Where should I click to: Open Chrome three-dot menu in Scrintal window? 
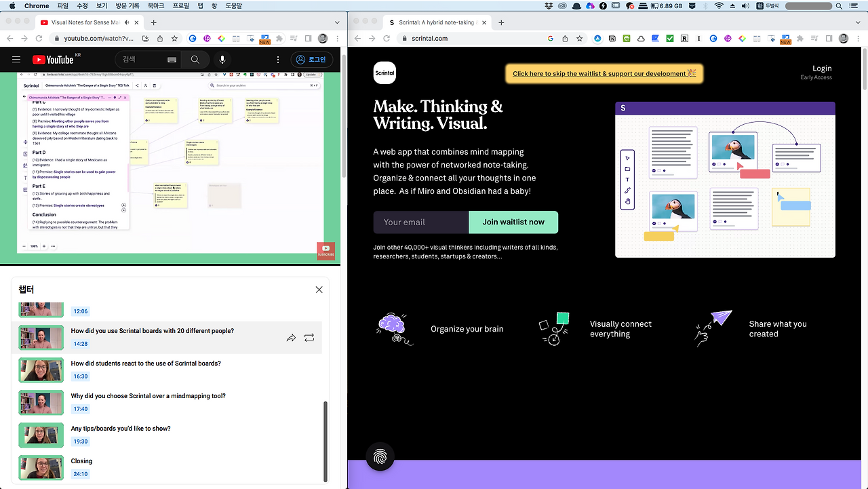(x=858, y=39)
